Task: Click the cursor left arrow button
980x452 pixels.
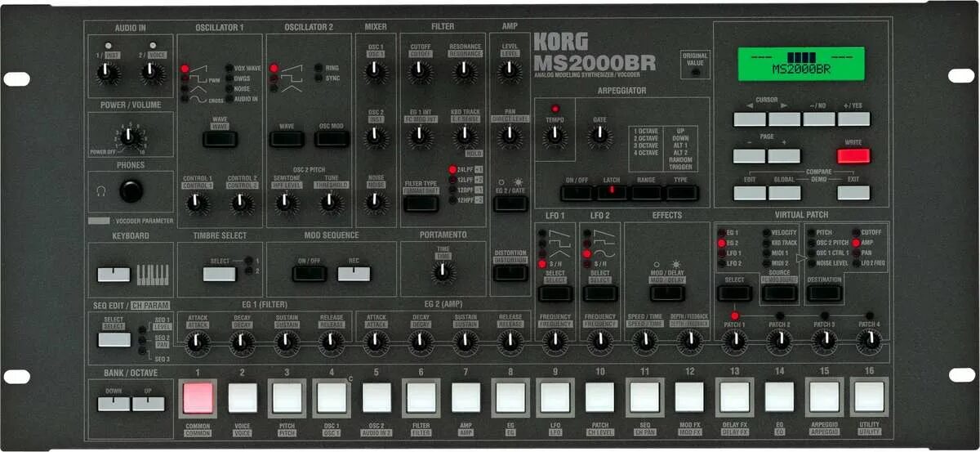Action: point(750,119)
